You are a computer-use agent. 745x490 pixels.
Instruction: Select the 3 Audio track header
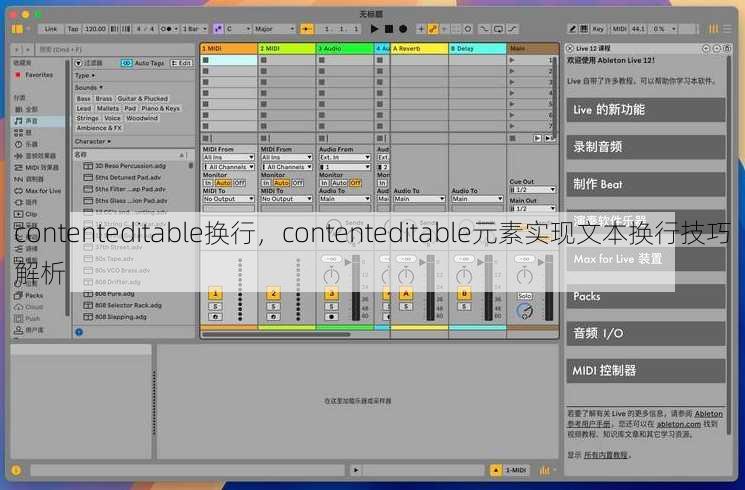(345, 48)
